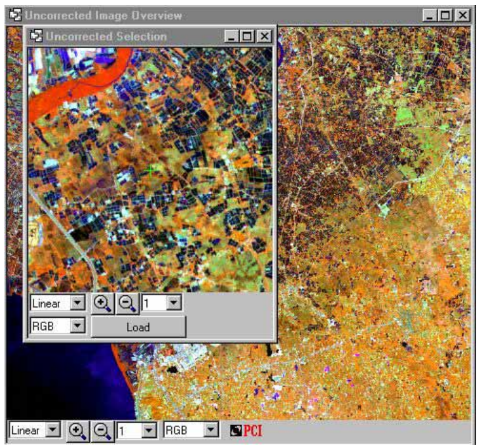Viewport: 480px width, 448px height.
Task: Open the Uncorrected Selection window system icon
Action: [36, 36]
